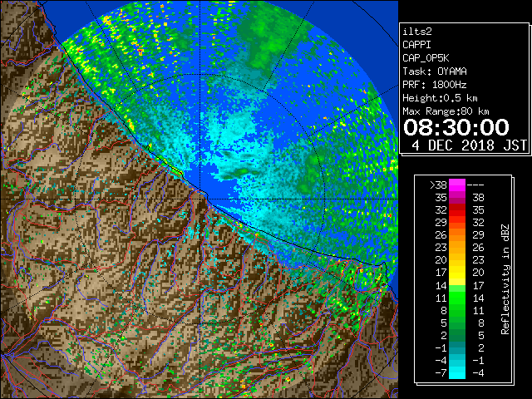Click the 08:30:00 timestamp
Screen dimensions: 532x399
[x=456, y=127]
